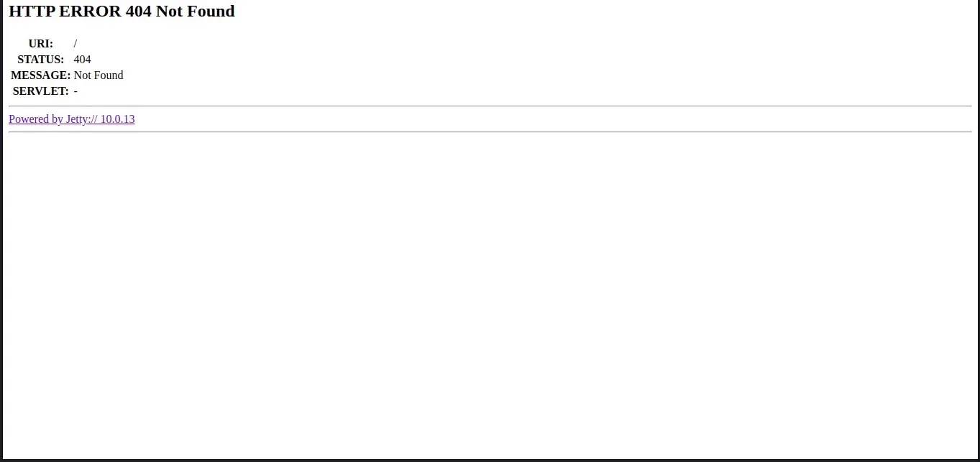This screenshot has width=980, height=462.
Task: Click the slash value beside URI
Action: coord(75,44)
